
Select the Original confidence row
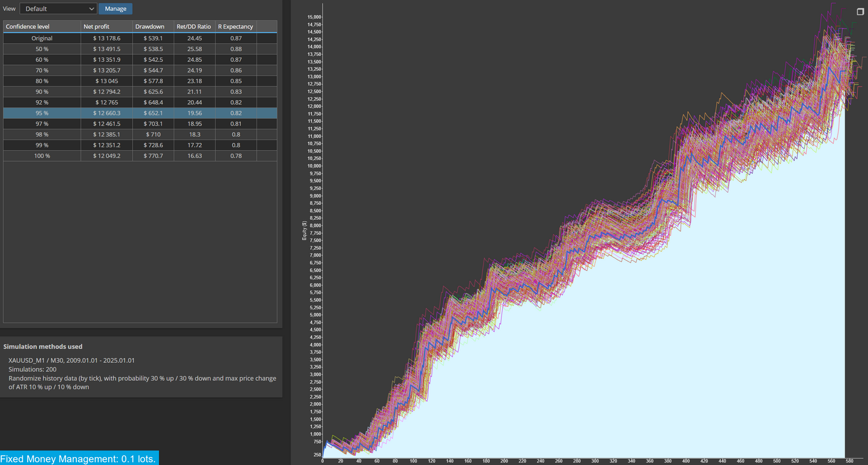(140, 38)
